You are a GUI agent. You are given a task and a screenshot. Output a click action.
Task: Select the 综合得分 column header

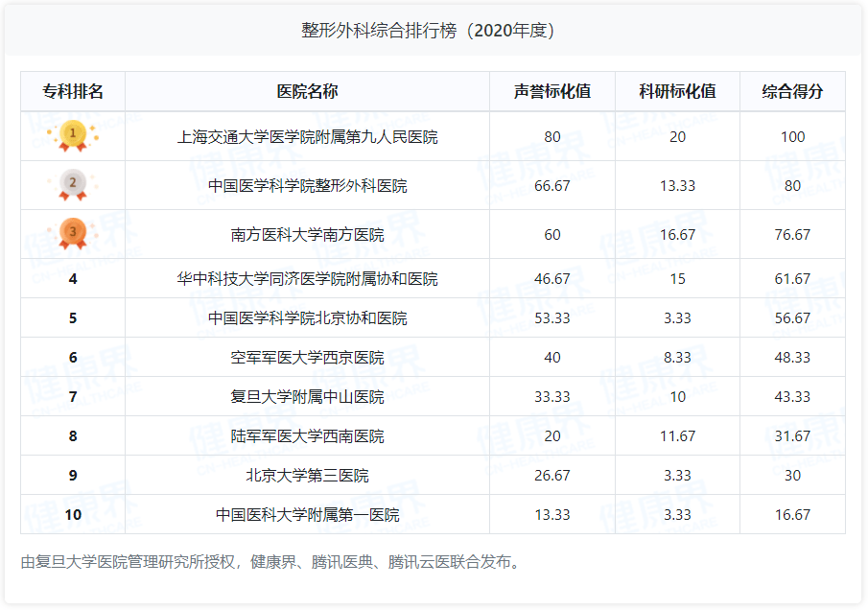point(794,90)
